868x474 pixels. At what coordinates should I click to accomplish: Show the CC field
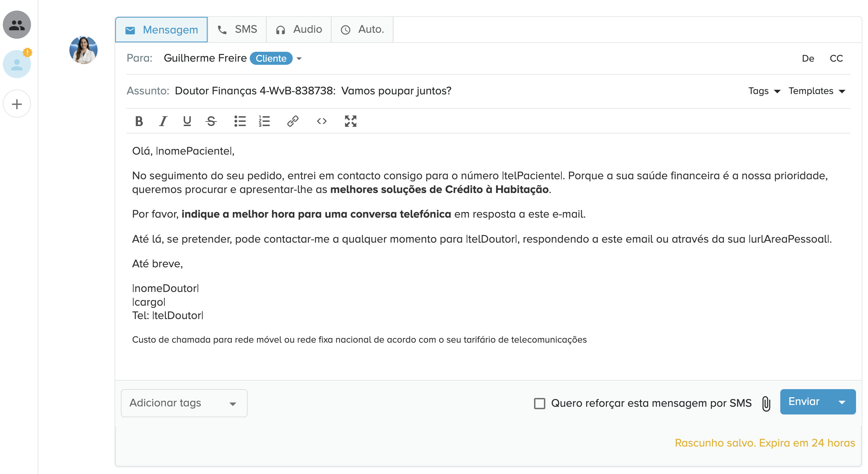836,58
